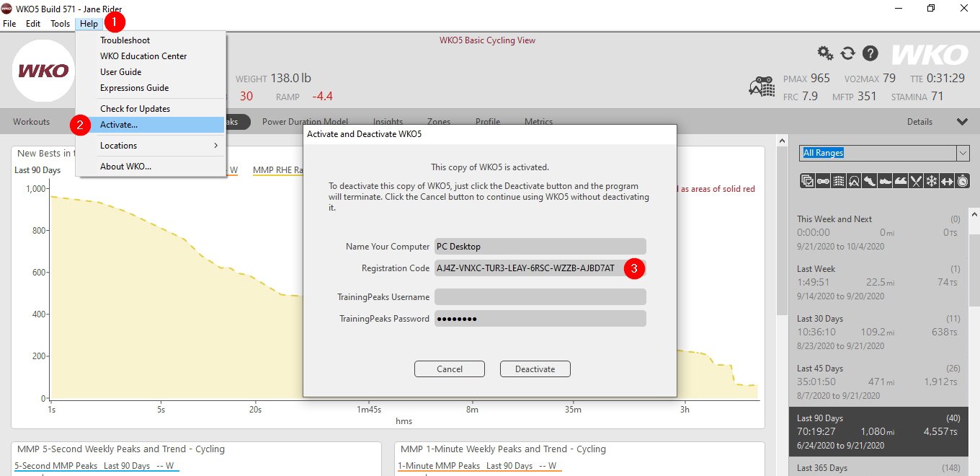
Task: Choose Check for Updates from Help menu
Action: tap(135, 109)
